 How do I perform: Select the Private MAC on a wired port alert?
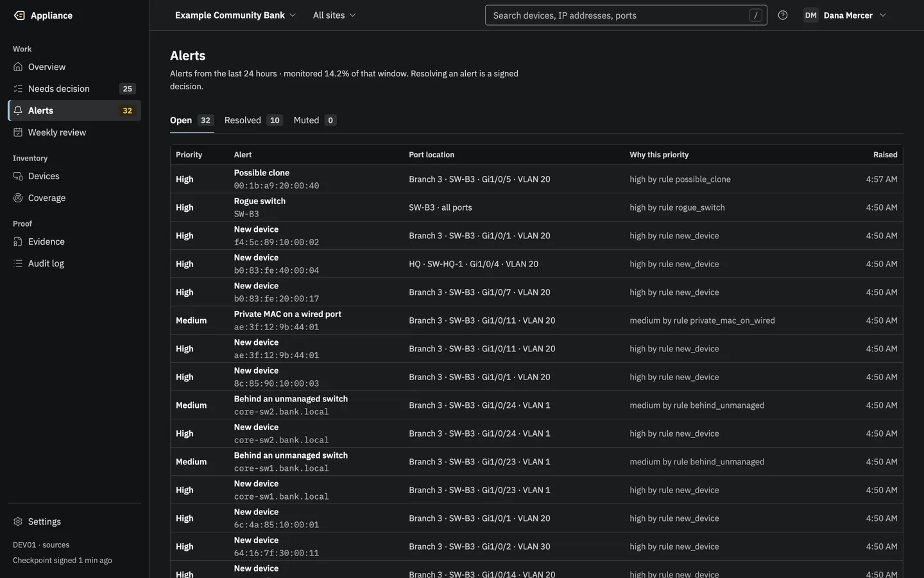(536, 320)
